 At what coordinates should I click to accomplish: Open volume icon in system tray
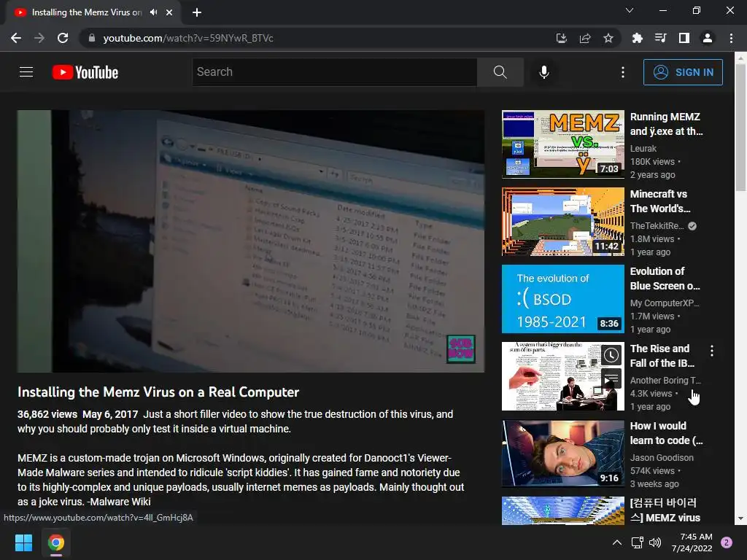[x=656, y=542]
